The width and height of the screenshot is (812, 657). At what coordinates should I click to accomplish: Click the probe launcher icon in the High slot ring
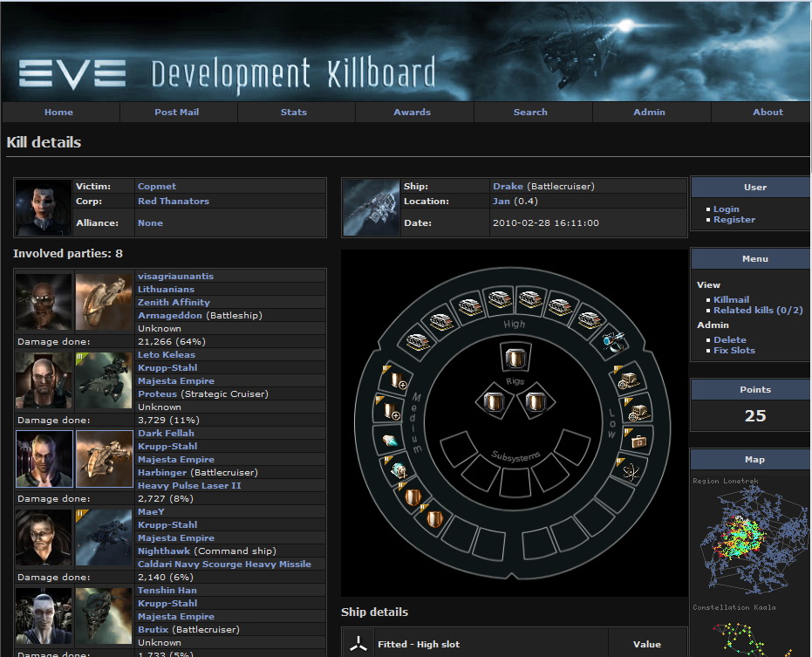pos(613,341)
